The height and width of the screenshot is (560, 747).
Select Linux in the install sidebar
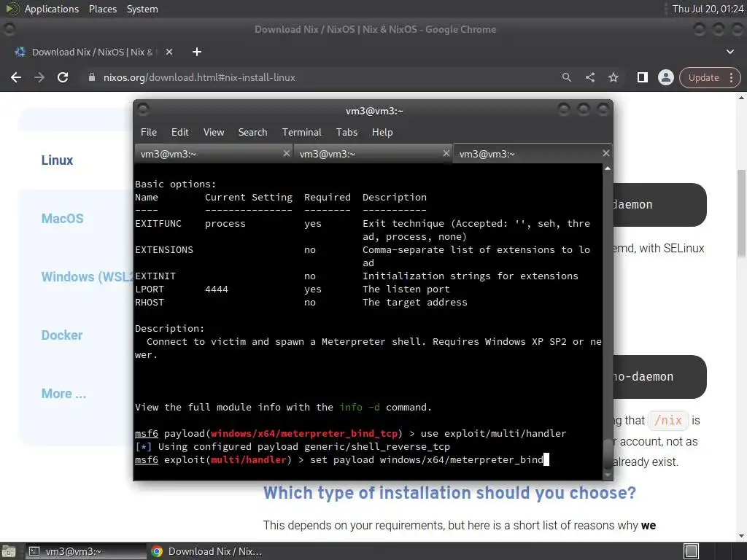click(57, 160)
